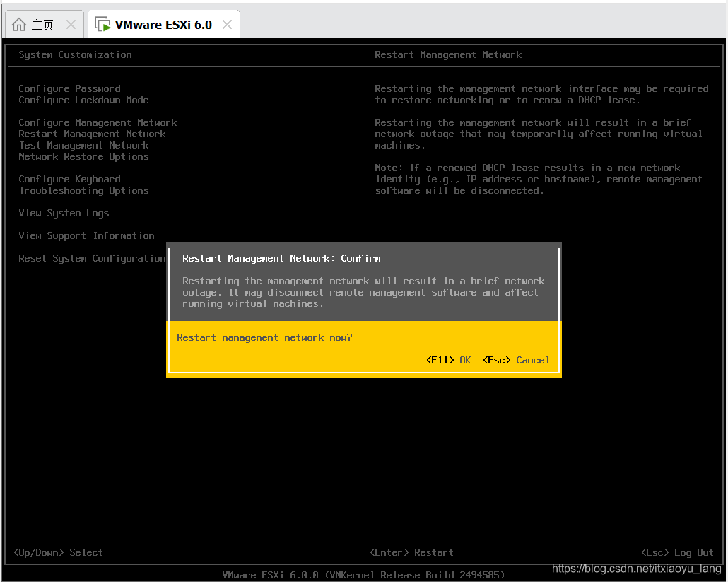Viewport: 728px width, 582px height.
Task: Click the Restart Management Network right-pane heading
Action: coord(448,55)
